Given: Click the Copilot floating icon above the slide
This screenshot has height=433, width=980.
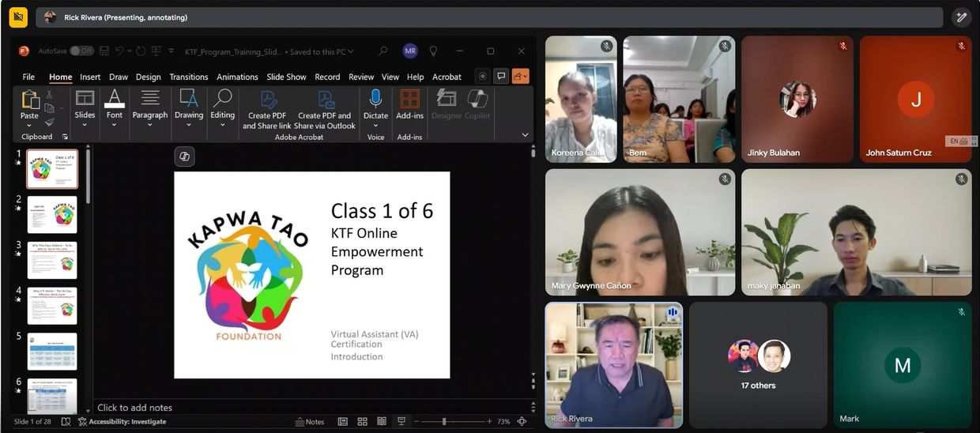Looking at the screenshot, I should 185,156.
